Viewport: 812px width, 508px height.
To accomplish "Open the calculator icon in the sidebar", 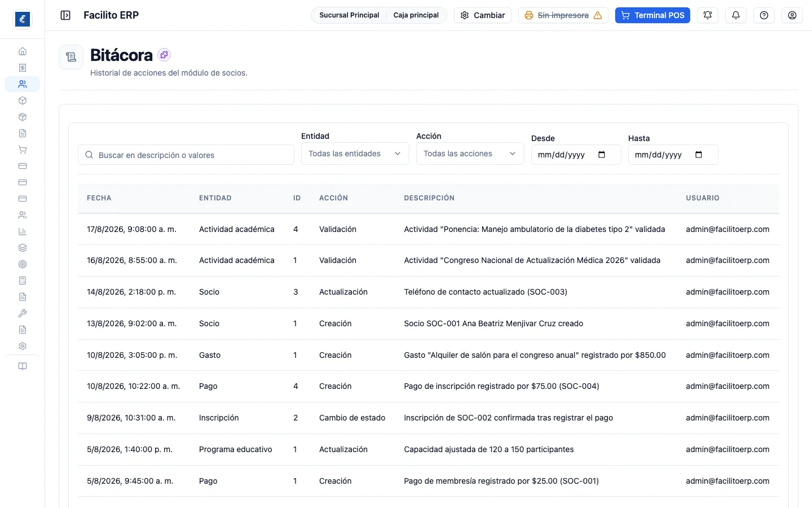I will (x=23, y=281).
